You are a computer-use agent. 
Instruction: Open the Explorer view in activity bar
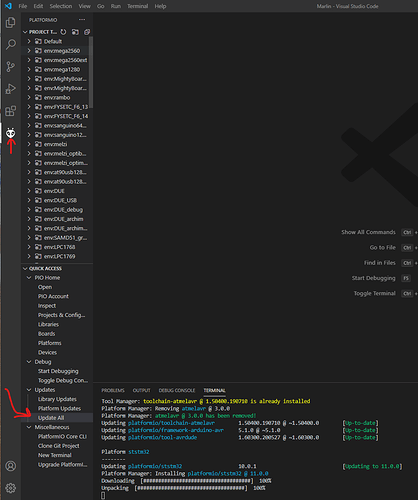point(11,23)
